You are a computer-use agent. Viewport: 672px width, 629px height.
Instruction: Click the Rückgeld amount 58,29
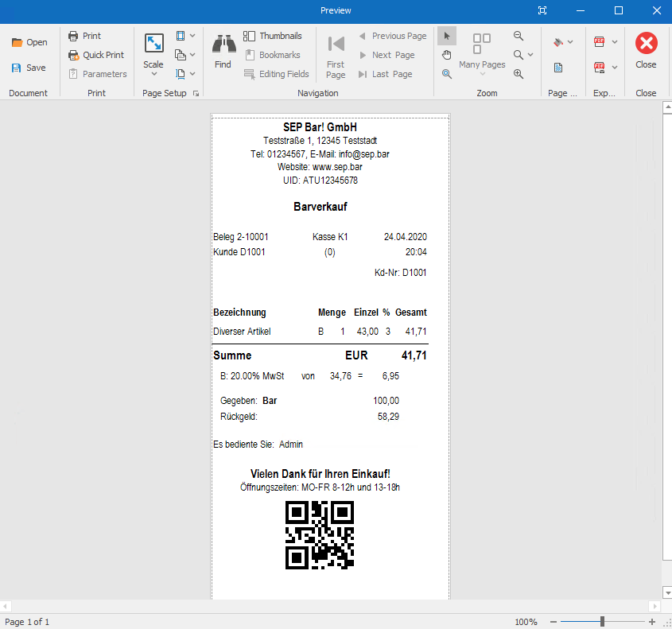tap(388, 417)
